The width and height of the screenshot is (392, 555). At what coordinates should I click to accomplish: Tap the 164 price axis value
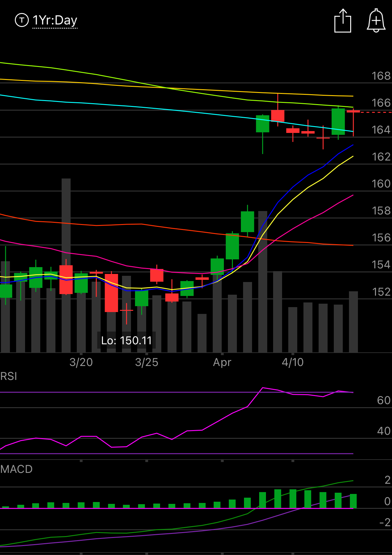(381, 130)
